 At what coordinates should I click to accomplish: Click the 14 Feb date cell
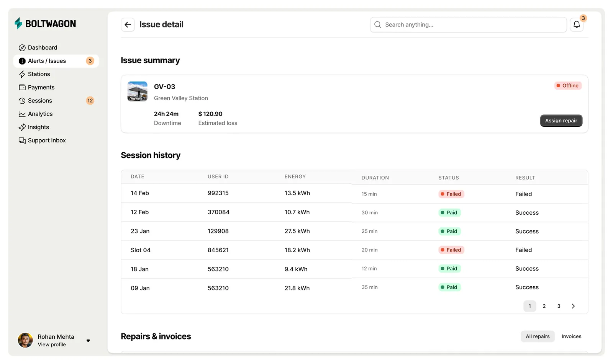(x=140, y=193)
